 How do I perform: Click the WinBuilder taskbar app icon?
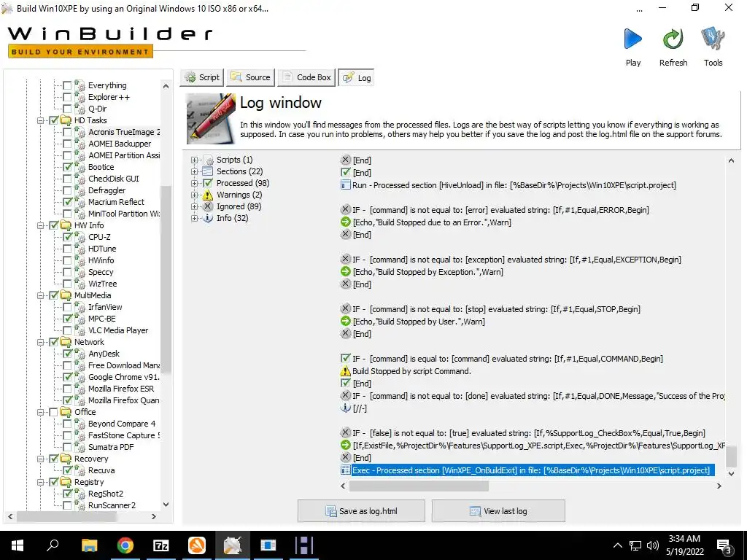point(233,545)
